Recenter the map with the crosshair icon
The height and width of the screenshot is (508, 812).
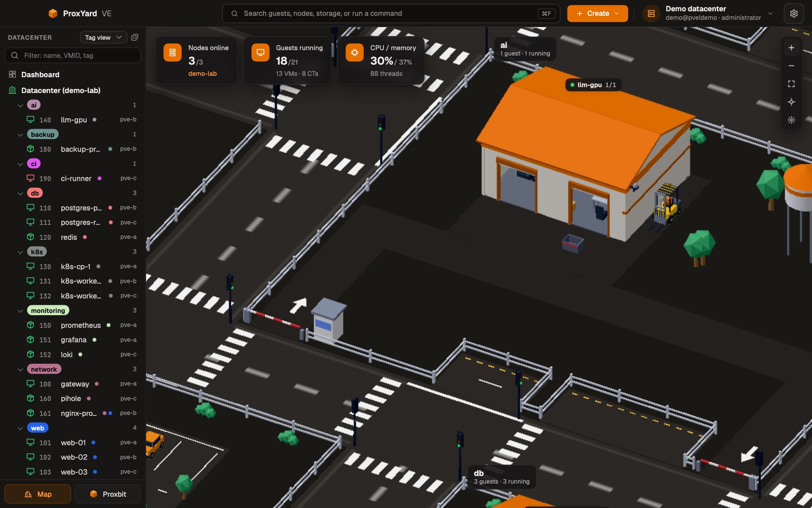coord(791,102)
